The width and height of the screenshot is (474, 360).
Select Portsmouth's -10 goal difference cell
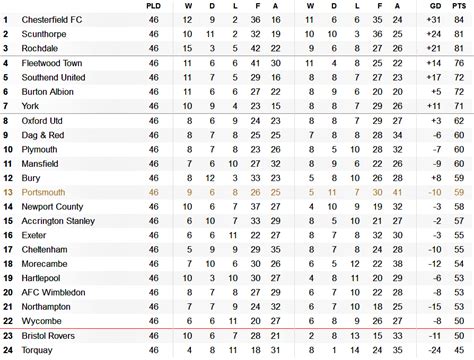(x=435, y=192)
